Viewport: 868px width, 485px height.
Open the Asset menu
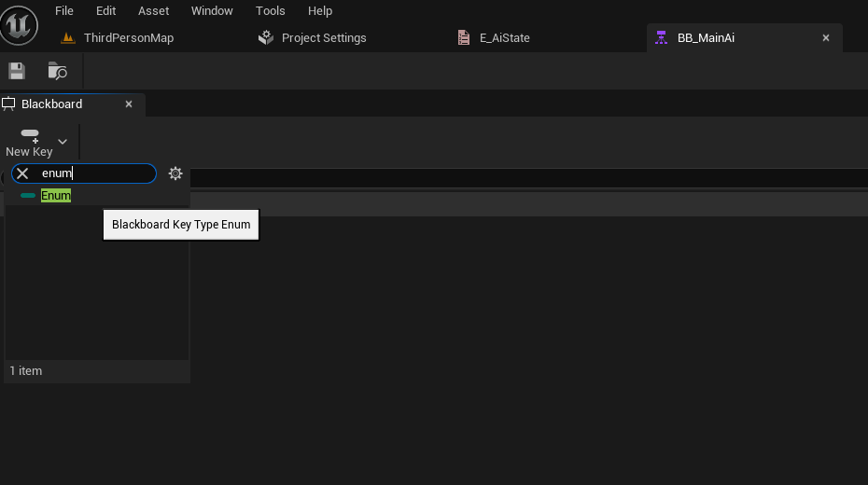(x=153, y=11)
